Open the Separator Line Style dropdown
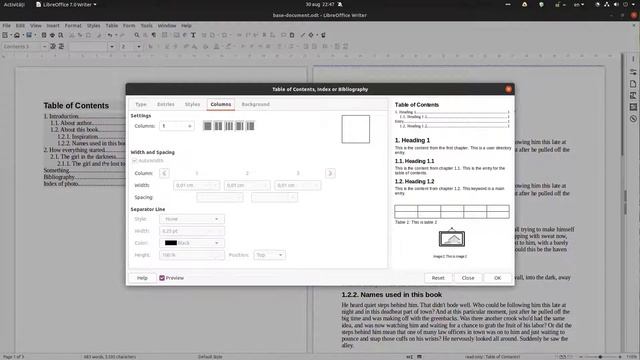Viewport: 640px width, 360px height. (x=191, y=219)
